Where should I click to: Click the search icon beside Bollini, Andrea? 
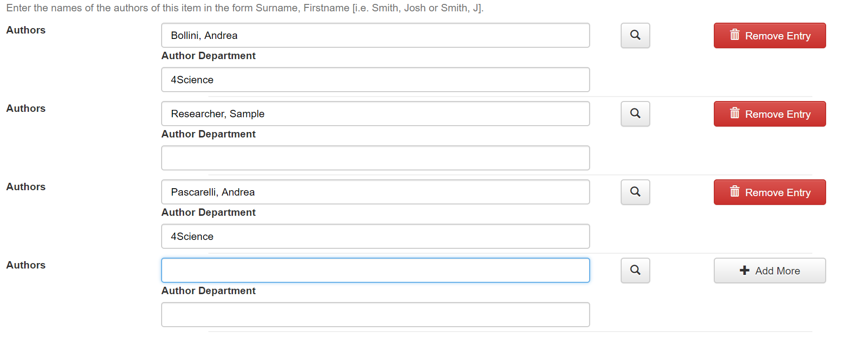click(x=635, y=35)
